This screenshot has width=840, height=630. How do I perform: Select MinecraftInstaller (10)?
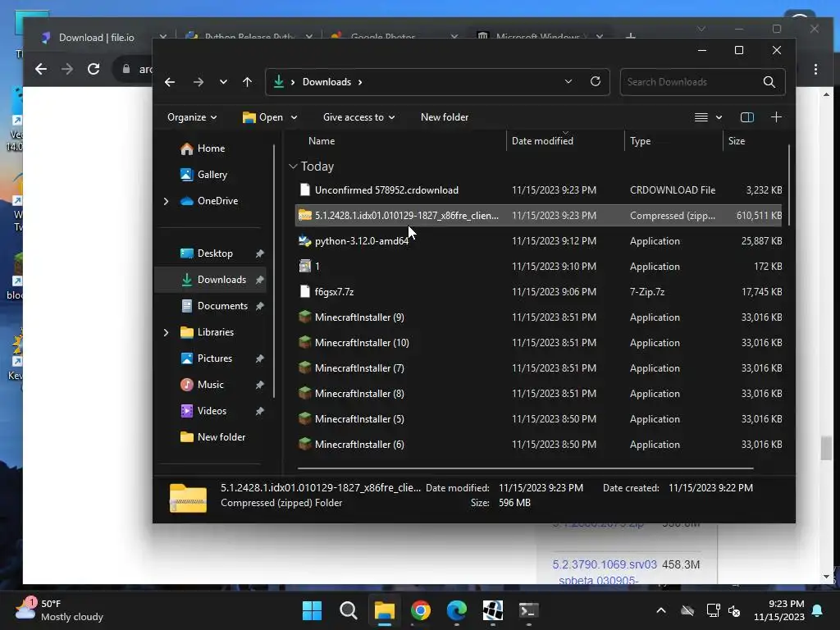pyautogui.click(x=538, y=343)
